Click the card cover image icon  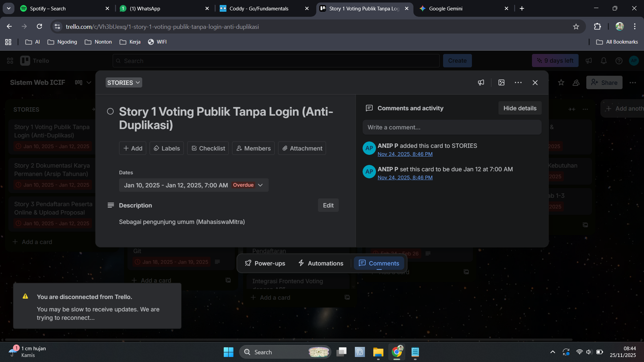[x=501, y=82]
